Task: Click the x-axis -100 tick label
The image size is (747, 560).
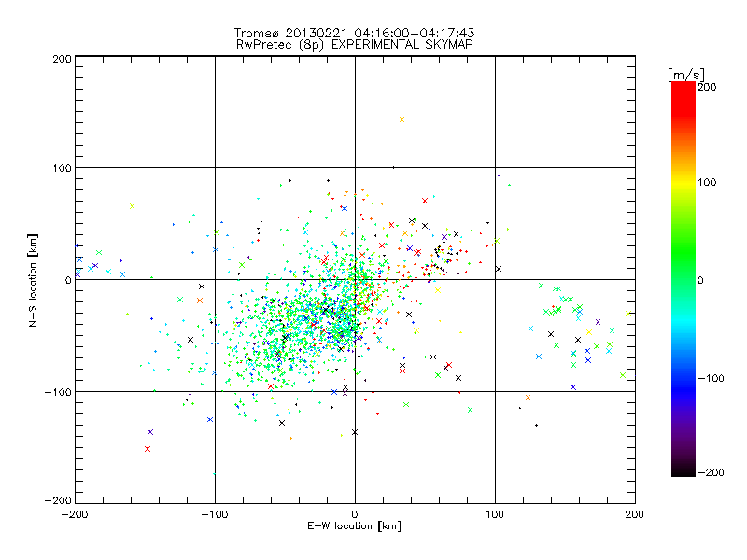Action: tap(215, 513)
